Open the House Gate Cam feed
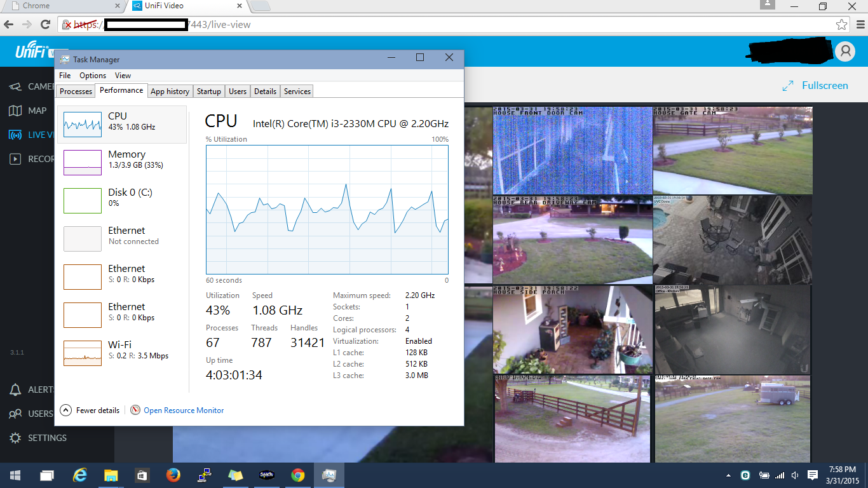The image size is (868, 488). (x=733, y=150)
